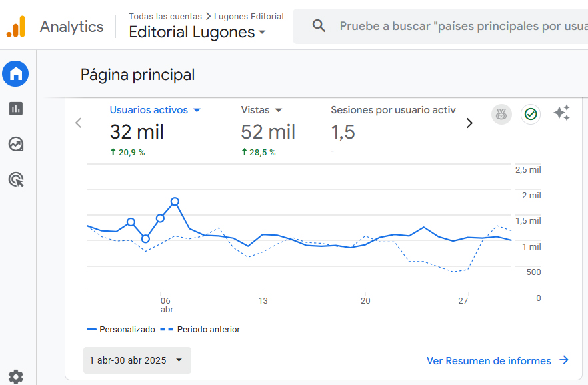Click the search magnifier icon
Viewport: 588px width, 385px height.
(319, 26)
